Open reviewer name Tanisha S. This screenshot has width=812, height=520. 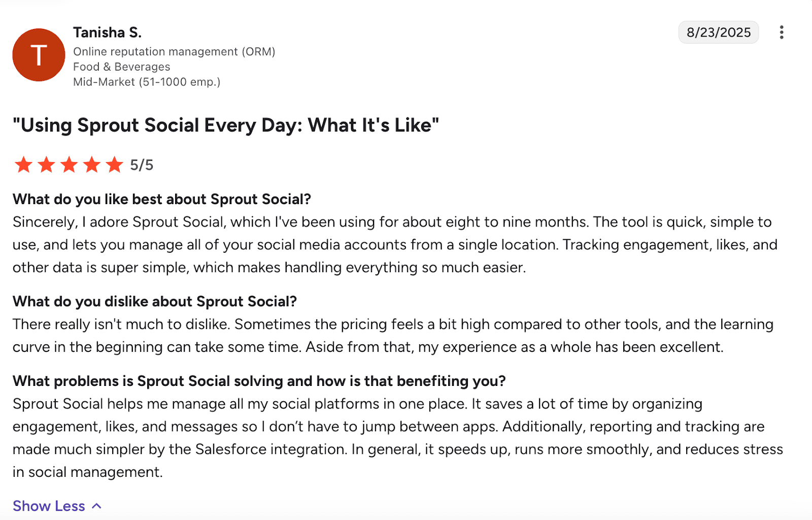point(107,32)
